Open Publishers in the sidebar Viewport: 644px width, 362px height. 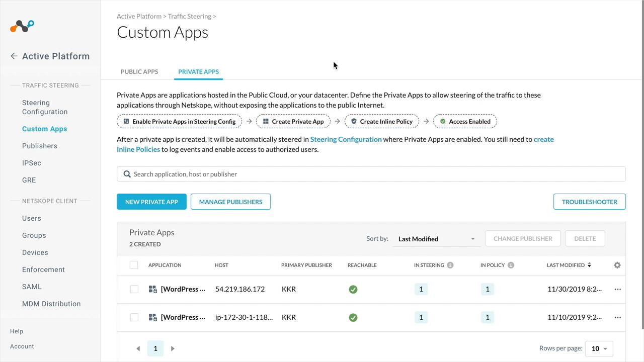pyautogui.click(x=40, y=146)
